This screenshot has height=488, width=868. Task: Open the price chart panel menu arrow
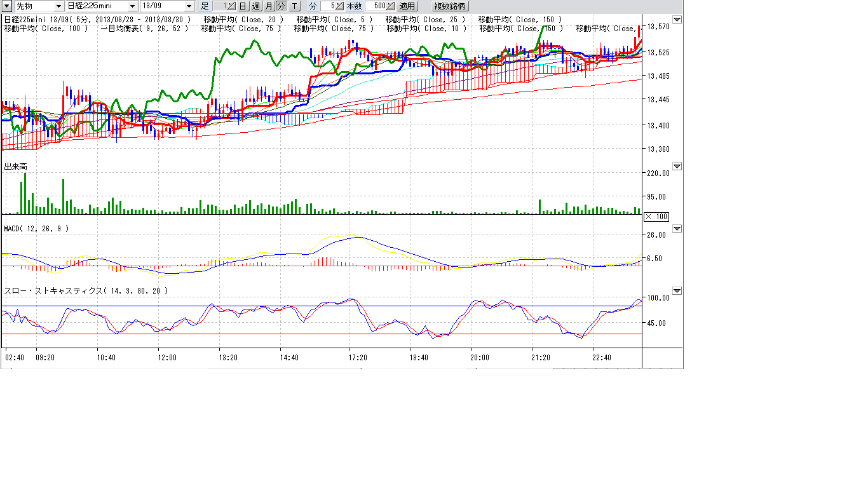pyautogui.click(x=677, y=20)
